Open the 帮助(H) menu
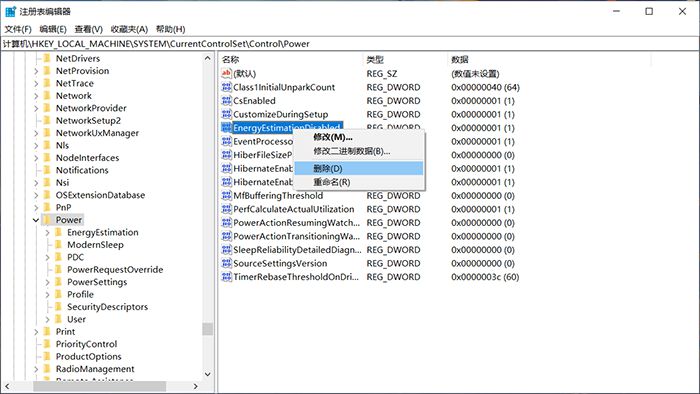The image size is (700, 394). (x=171, y=29)
